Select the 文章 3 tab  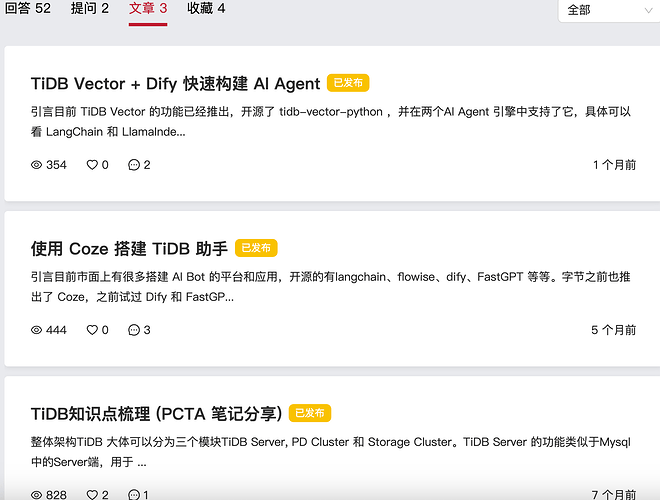tap(148, 9)
